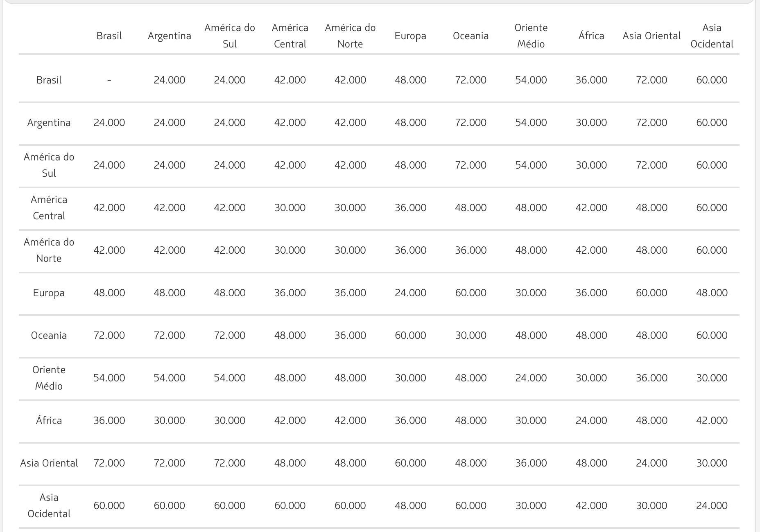Select the dash cell for Brasil to Brasil
The width and height of the screenshot is (760, 532).
pyautogui.click(x=109, y=80)
